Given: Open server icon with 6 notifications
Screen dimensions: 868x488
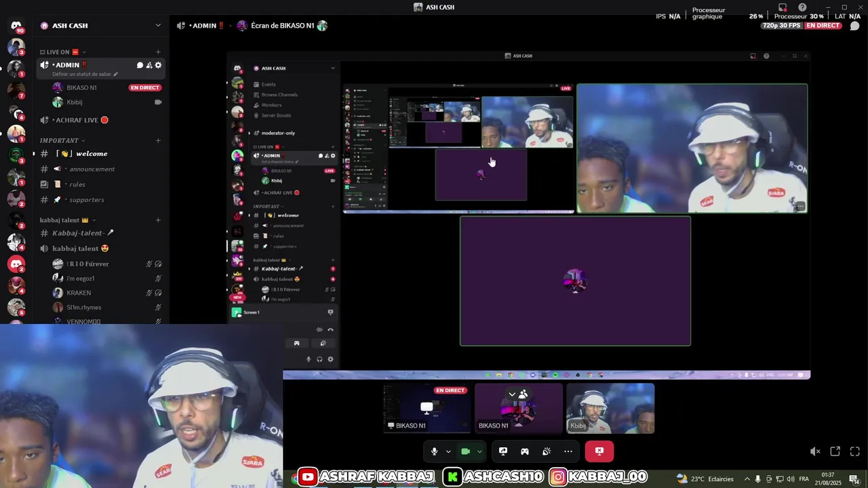Looking at the screenshot, I should click(16, 113).
